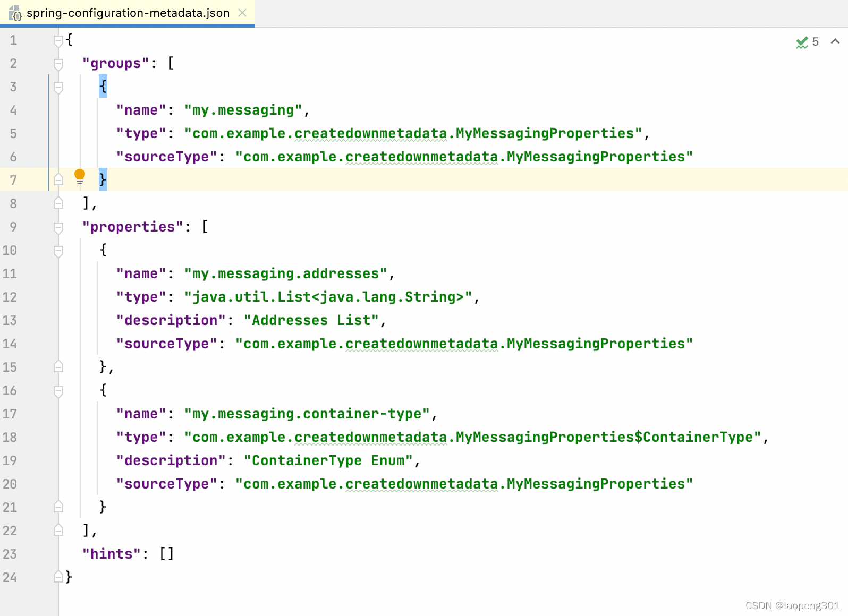This screenshot has width=848, height=616.
Task: Click line number 12 in the gutter
Action: [x=10, y=297]
